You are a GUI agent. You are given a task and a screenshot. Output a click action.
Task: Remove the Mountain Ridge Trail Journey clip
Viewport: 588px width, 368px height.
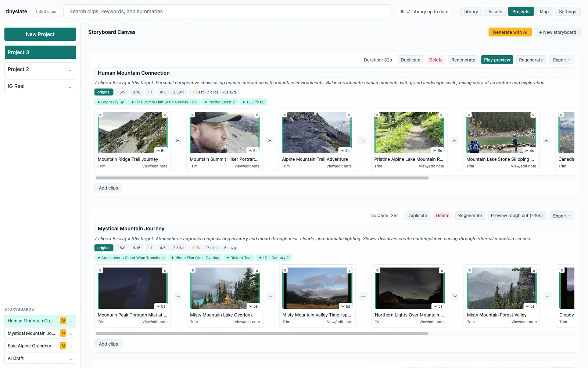pos(165,115)
